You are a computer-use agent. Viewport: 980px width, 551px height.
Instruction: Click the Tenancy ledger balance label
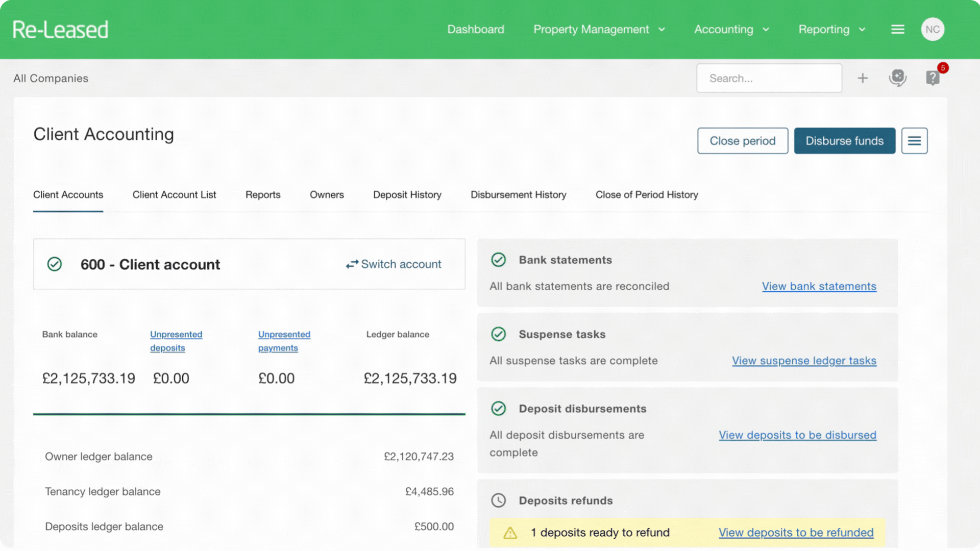pos(103,491)
